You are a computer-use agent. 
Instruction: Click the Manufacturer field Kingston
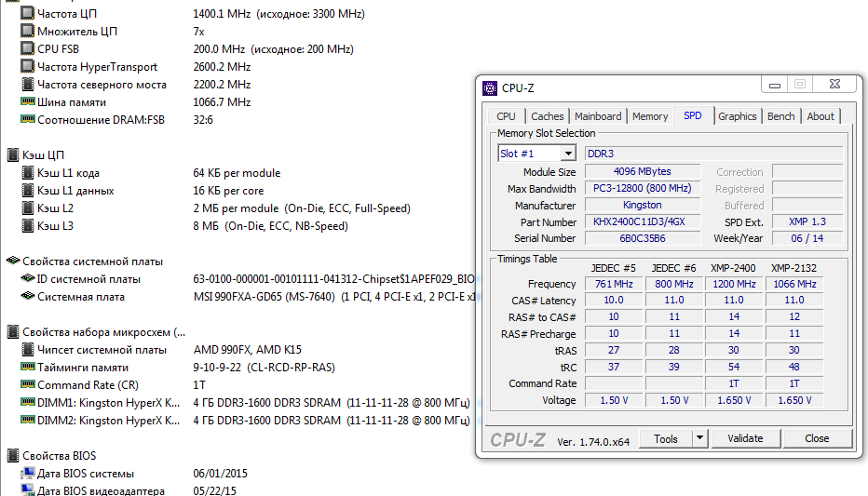coord(642,205)
